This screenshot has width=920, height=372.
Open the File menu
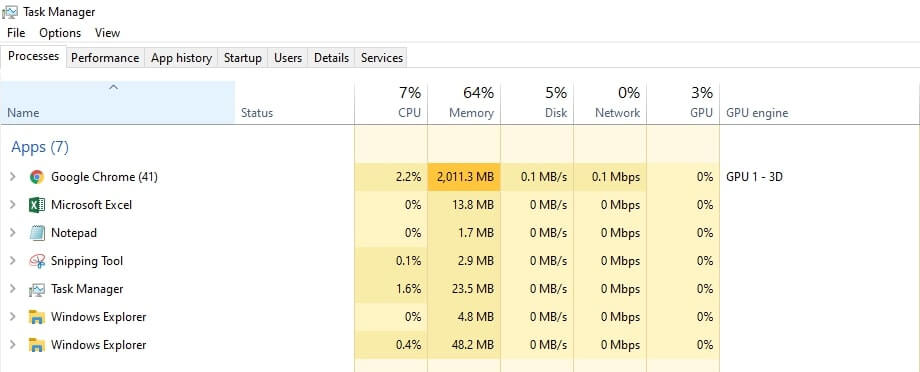pos(16,33)
